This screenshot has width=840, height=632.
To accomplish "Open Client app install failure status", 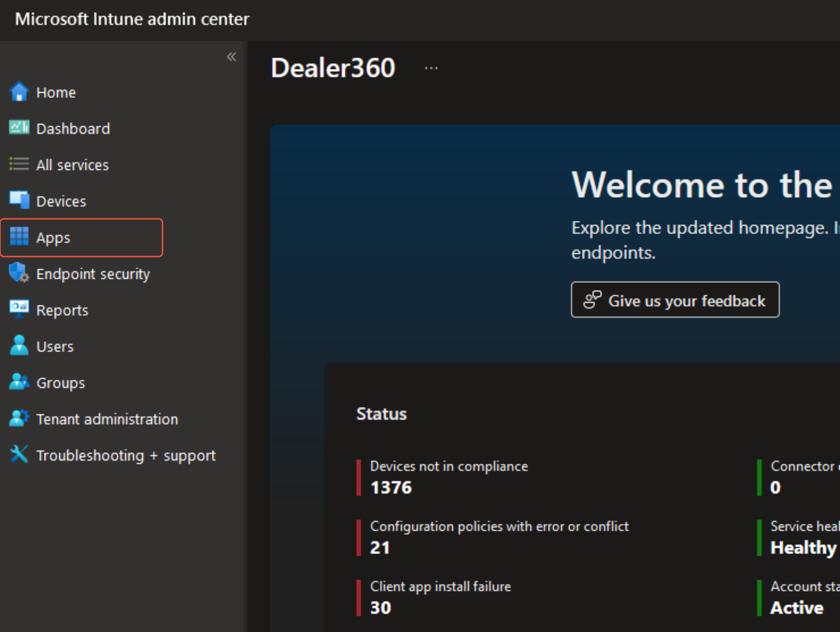I will pos(440,597).
